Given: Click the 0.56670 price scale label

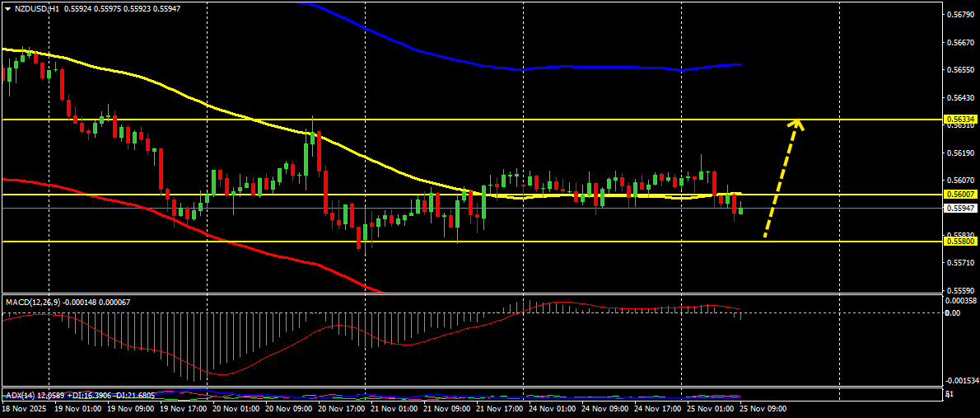Looking at the screenshot, I should pyautogui.click(x=960, y=43).
